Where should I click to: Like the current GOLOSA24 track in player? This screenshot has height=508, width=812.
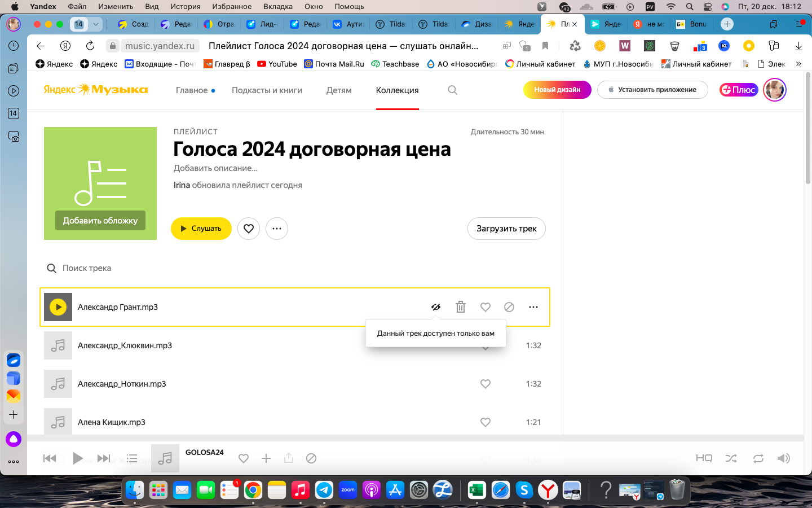click(x=244, y=458)
